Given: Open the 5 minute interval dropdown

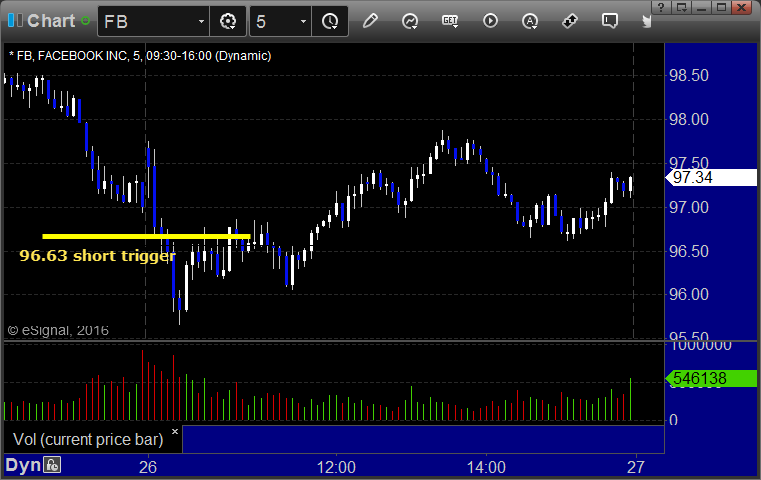Looking at the screenshot, I should point(303,21).
